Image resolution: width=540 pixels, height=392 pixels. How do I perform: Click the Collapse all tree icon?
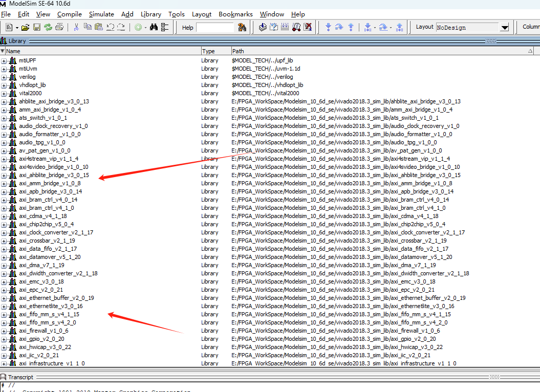point(165,27)
